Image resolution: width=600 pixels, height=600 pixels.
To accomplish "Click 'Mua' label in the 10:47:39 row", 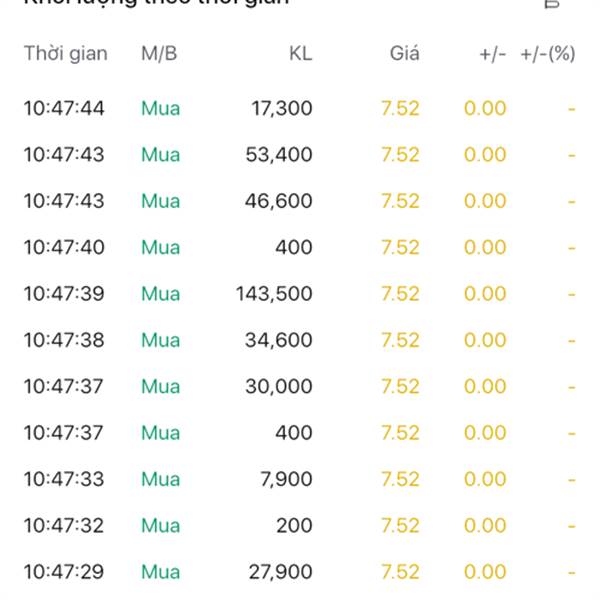I will 160,294.
